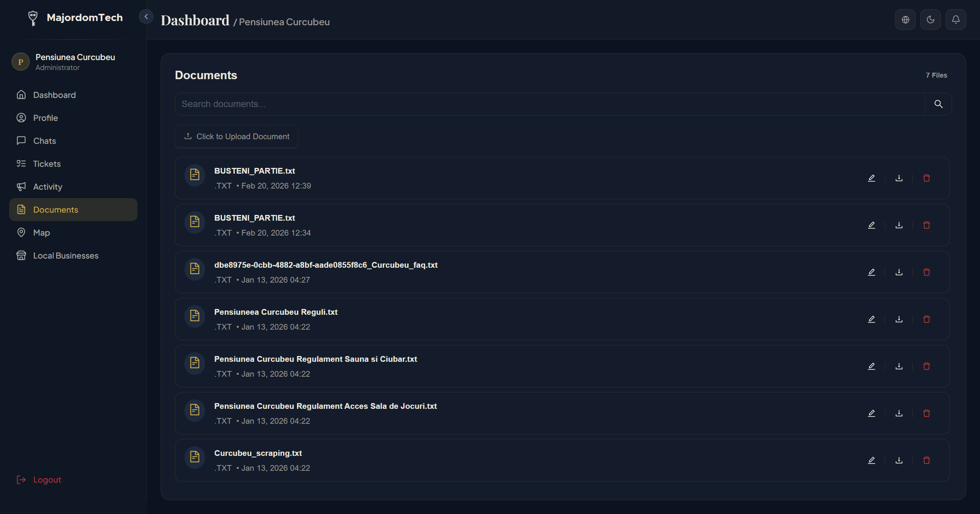Rename Pensiunea Curcubeu Regulament Sauna si Ciubar.txt

point(871,366)
